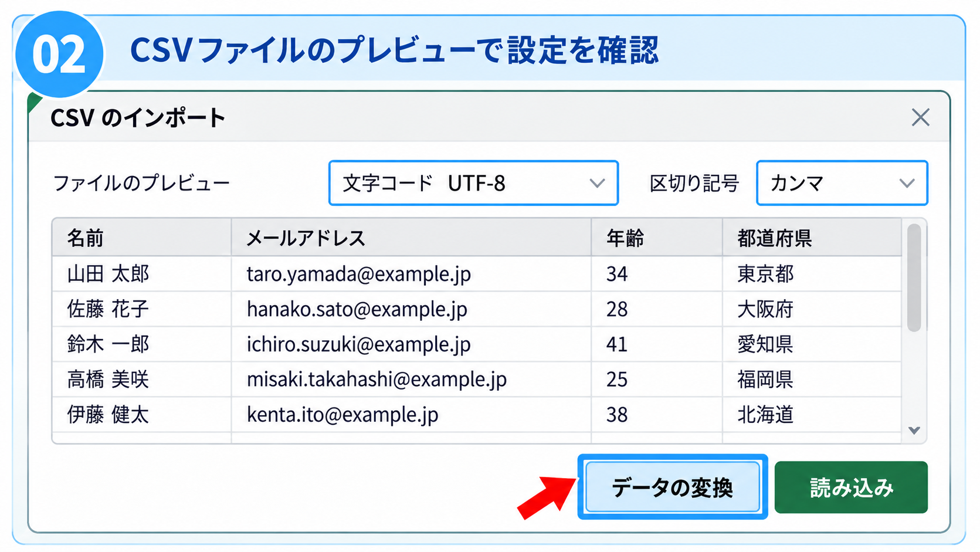This screenshot has width=980, height=552.
Task: Click misaki.takahashi@example.jp cell
Action: click(411, 380)
